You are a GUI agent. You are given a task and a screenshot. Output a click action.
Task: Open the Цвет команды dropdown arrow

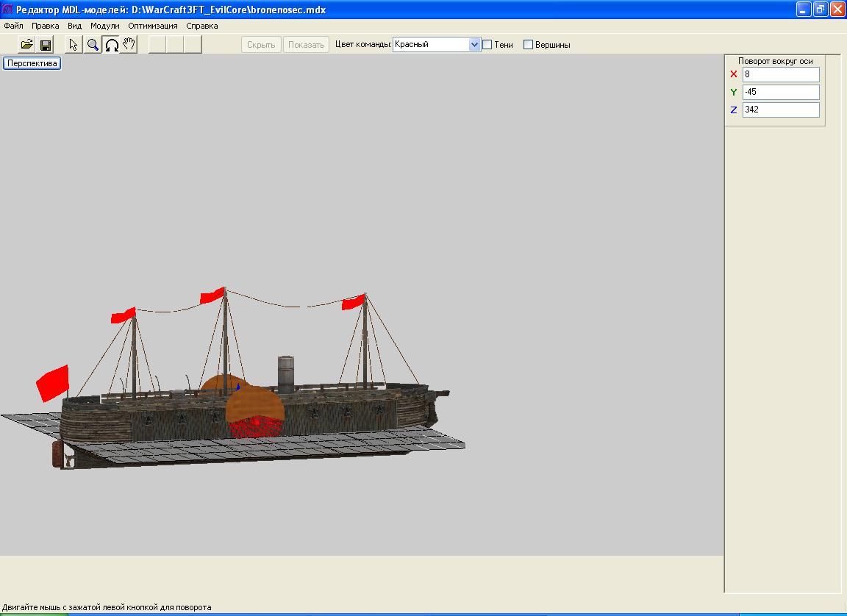click(474, 45)
